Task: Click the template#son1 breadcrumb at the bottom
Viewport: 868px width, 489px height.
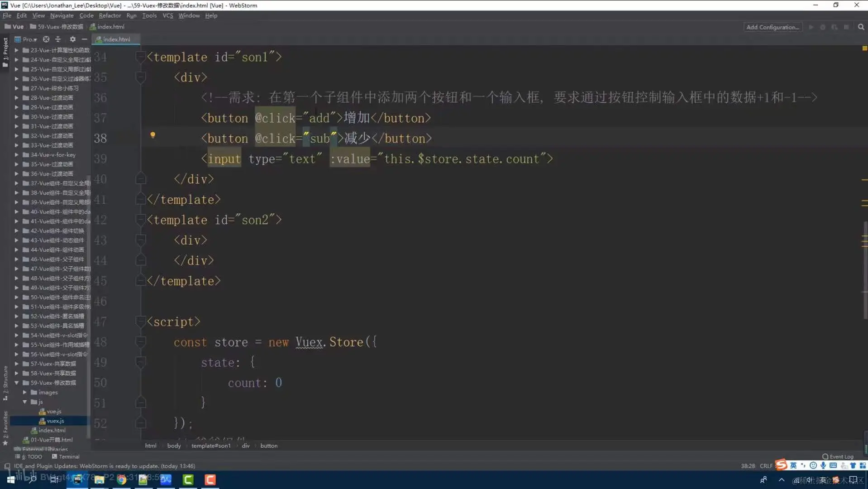Action: [x=211, y=446]
